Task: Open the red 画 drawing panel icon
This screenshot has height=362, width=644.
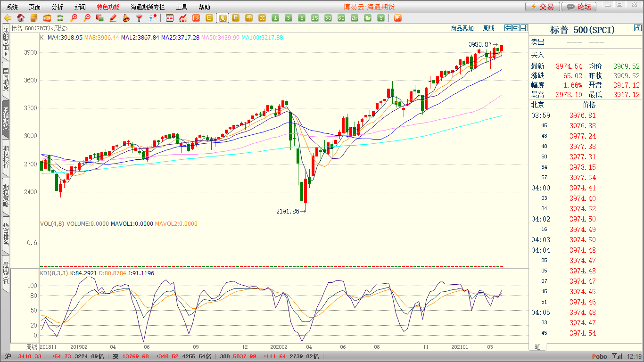Action: pos(397,18)
